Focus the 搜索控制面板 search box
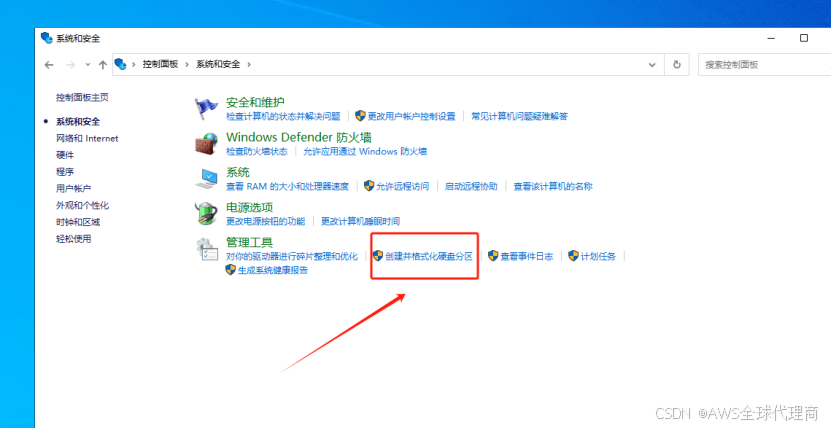The image size is (831, 429). click(764, 65)
